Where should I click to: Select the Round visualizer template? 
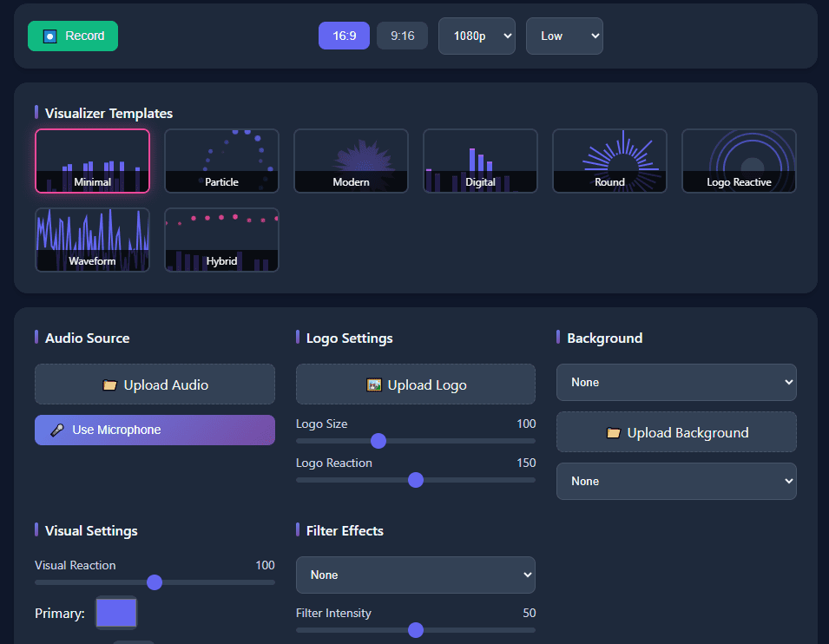[x=609, y=160]
